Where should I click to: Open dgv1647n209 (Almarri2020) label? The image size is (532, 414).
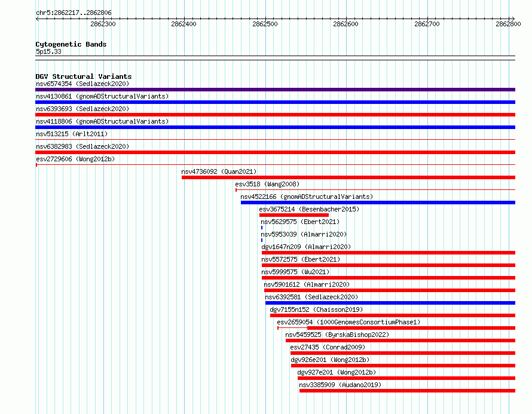point(306,247)
